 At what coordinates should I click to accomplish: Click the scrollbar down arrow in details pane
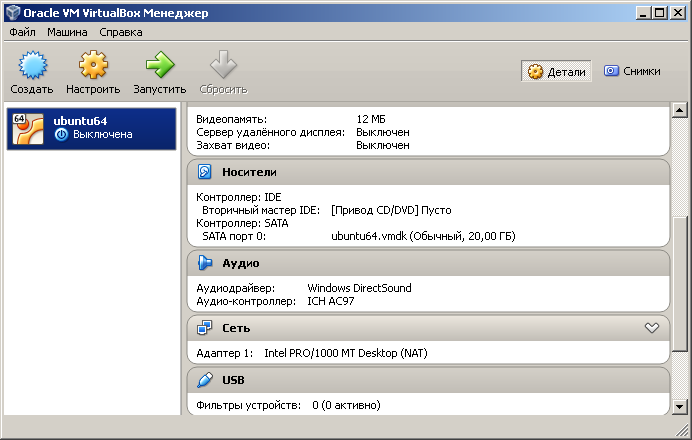(x=679, y=407)
